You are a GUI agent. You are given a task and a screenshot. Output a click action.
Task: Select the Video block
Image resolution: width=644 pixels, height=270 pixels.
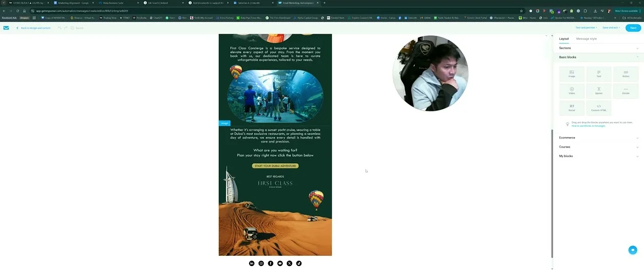(572, 91)
